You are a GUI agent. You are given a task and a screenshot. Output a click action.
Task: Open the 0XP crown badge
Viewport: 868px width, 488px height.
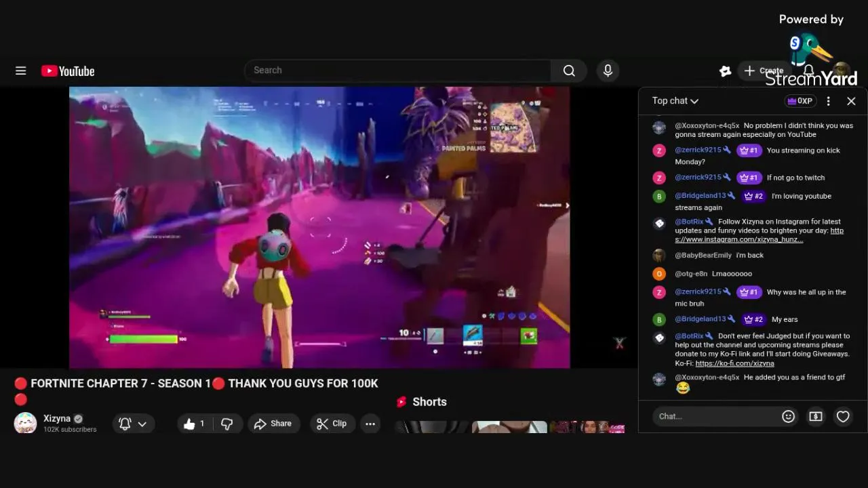click(800, 100)
